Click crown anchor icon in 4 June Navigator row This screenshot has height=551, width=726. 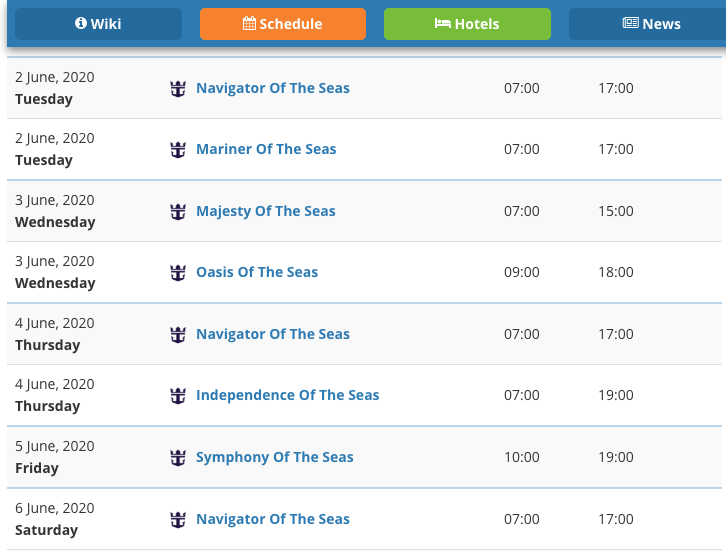pyautogui.click(x=178, y=335)
